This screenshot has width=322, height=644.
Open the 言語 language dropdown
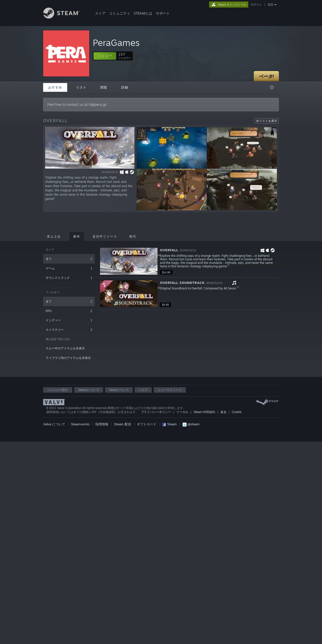pyautogui.click(x=272, y=5)
